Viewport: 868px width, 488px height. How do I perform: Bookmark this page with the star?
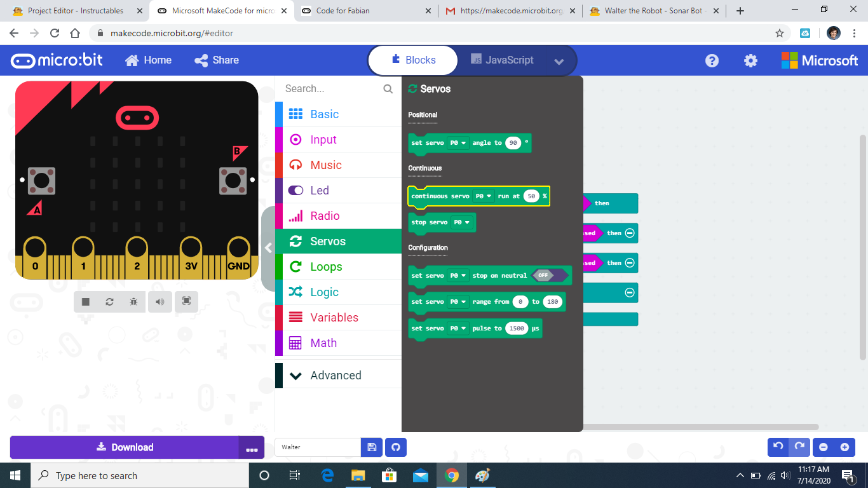[x=780, y=33]
